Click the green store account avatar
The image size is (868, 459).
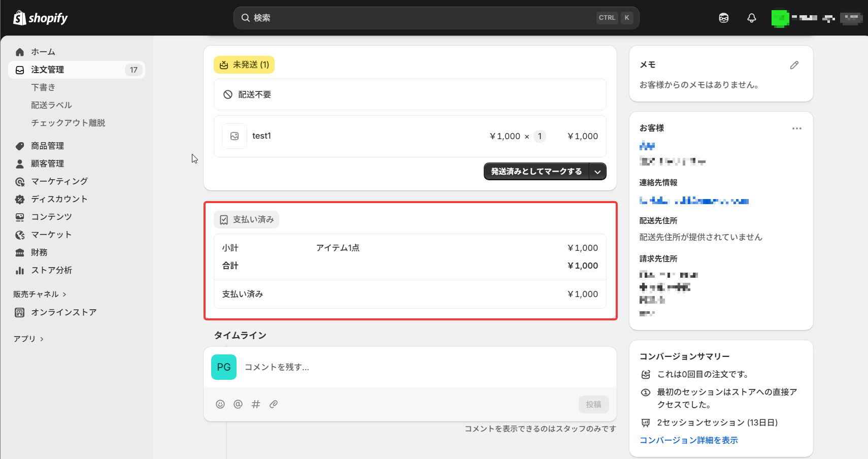click(x=780, y=18)
